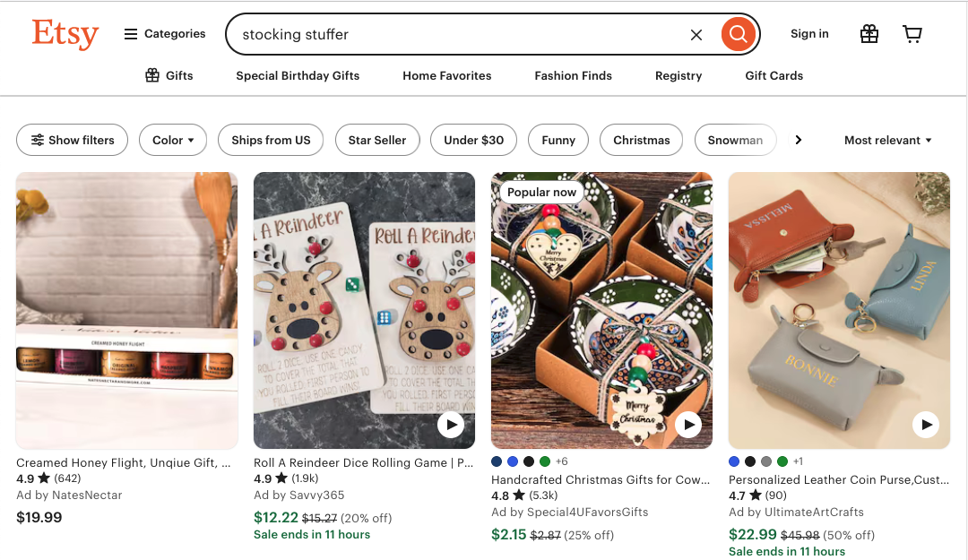Go to Home Favorites
Viewport: 968px width, 560px height.
point(446,76)
